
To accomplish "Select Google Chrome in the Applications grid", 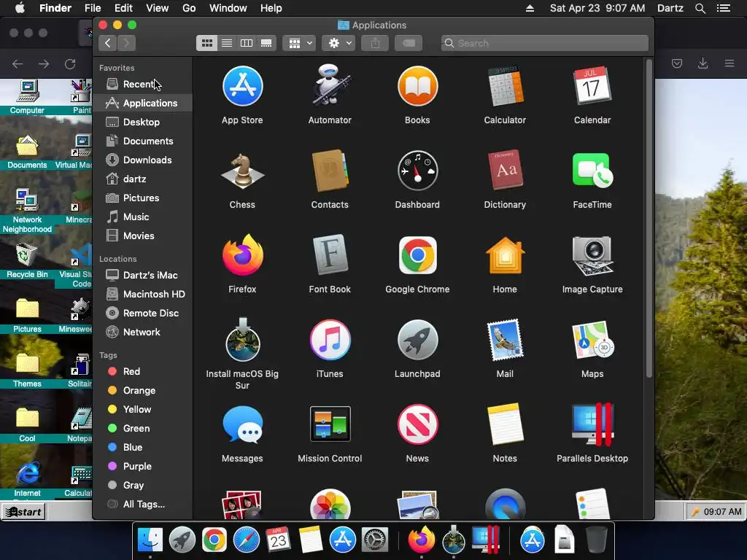I will pyautogui.click(x=417, y=255).
